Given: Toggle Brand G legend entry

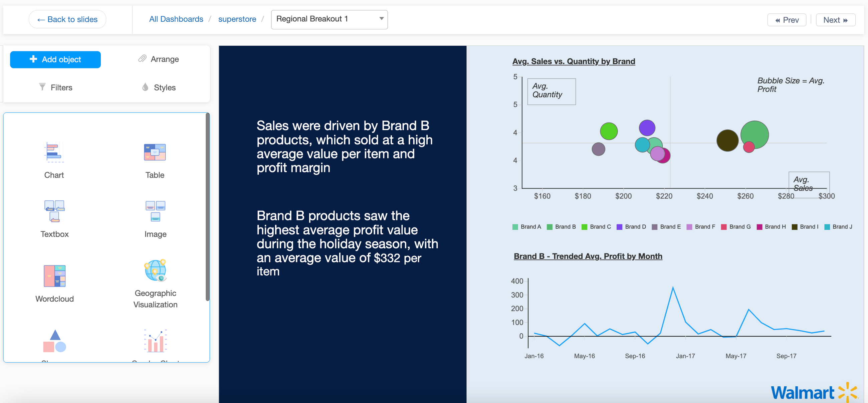Looking at the screenshot, I should tap(736, 227).
